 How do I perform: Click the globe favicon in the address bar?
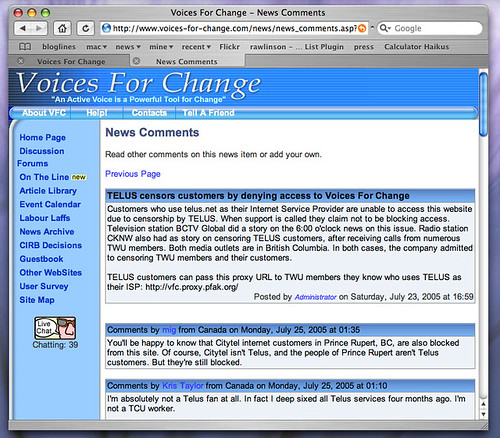(x=106, y=28)
